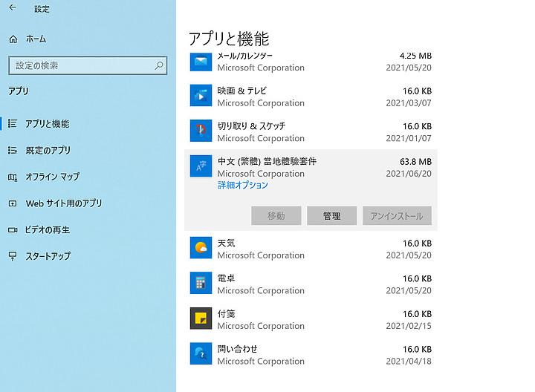Click the 設定 window title
535x392 pixels.
click(42, 9)
